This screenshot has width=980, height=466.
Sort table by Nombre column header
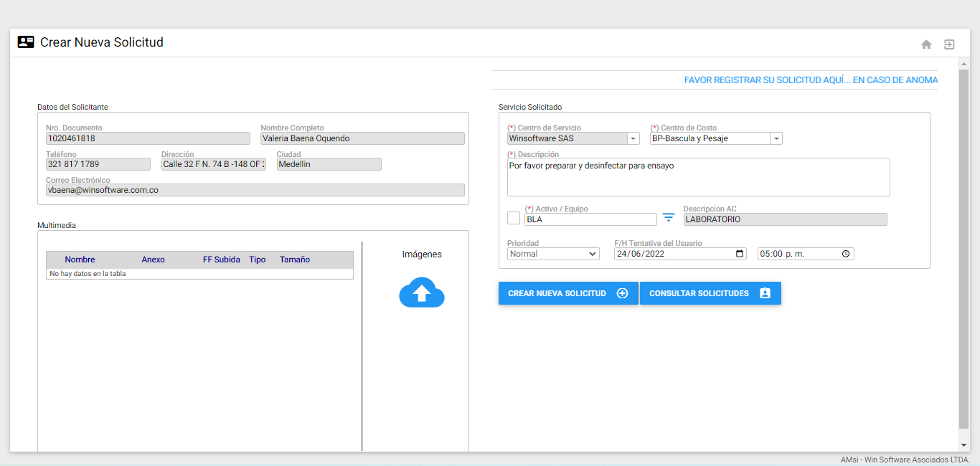[x=80, y=260]
